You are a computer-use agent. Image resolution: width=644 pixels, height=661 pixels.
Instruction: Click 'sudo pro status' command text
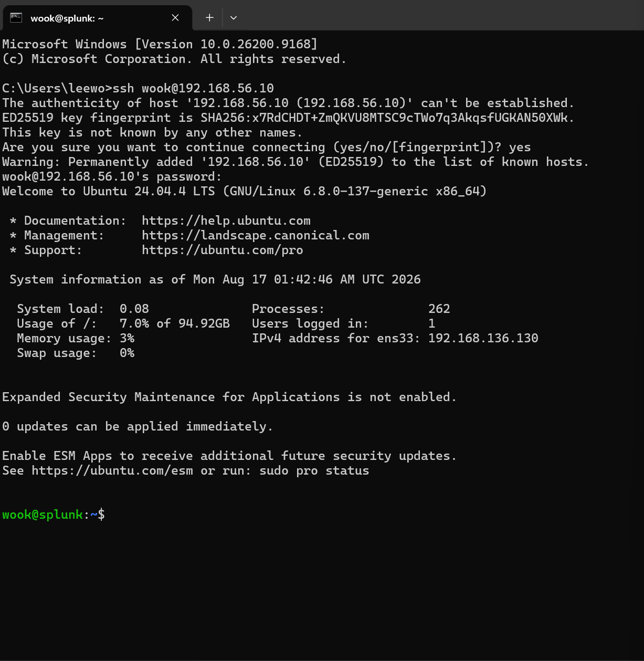coord(314,471)
